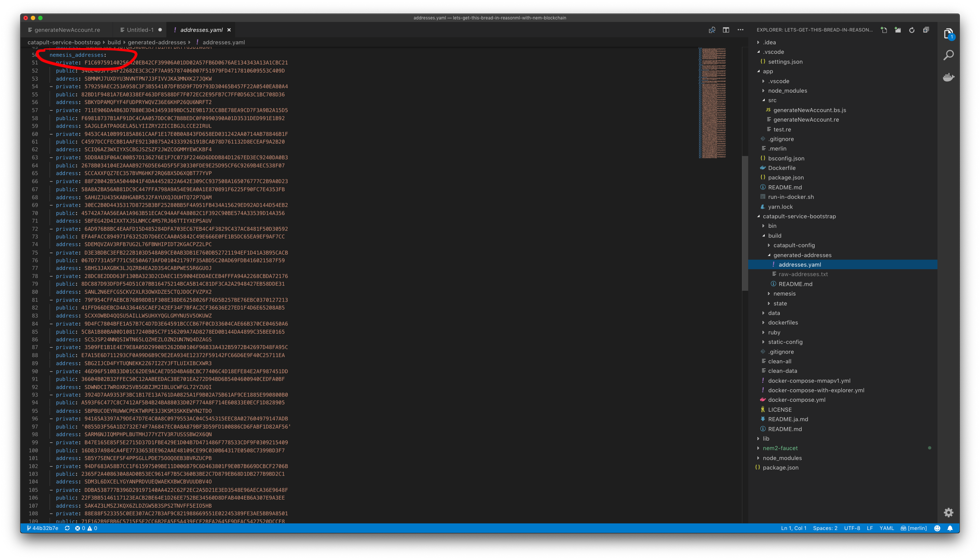
Task: Click the Refresh Explorer icon
Action: (912, 30)
